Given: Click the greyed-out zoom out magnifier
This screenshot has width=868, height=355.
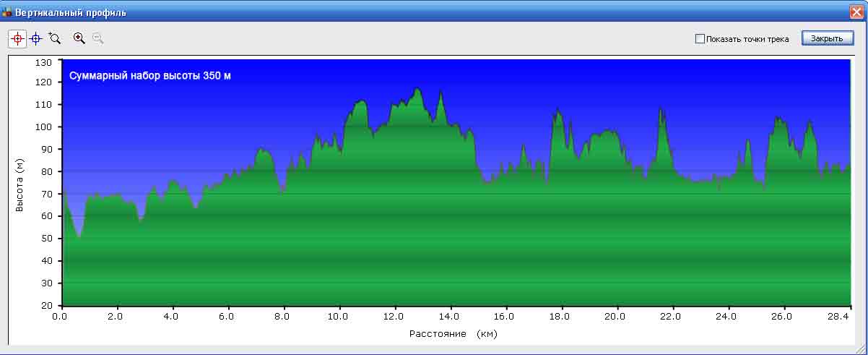Looking at the screenshot, I should (97, 38).
